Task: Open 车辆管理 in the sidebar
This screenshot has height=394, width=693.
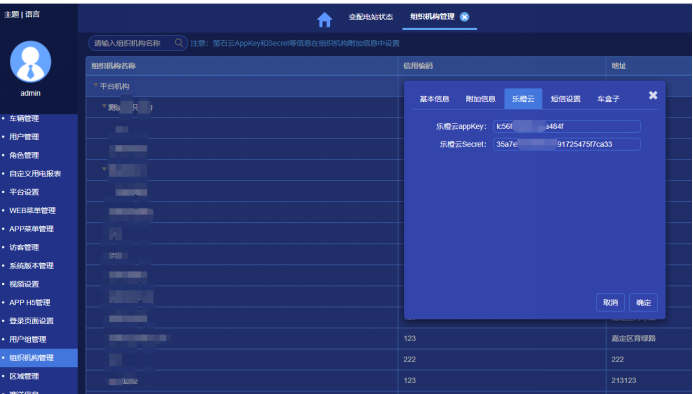Action: [24, 119]
